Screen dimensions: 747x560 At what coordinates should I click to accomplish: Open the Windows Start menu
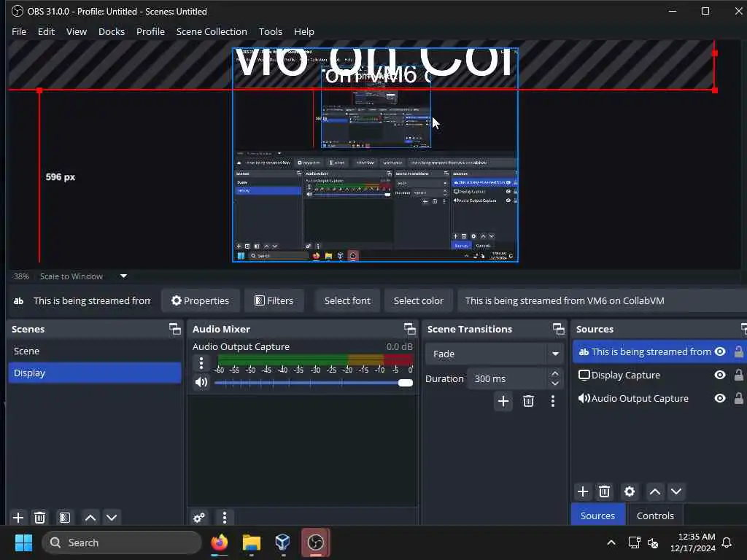pyautogui.click(x=23, y=542)
